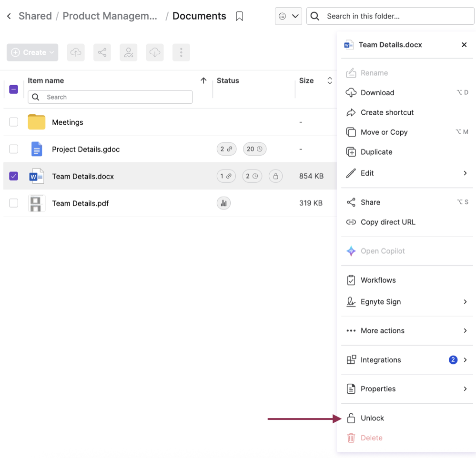Click the analytics badge on Team Details.pdf
Image resolution: width=476 pixels, height=458 pixels.
point(223,203)
